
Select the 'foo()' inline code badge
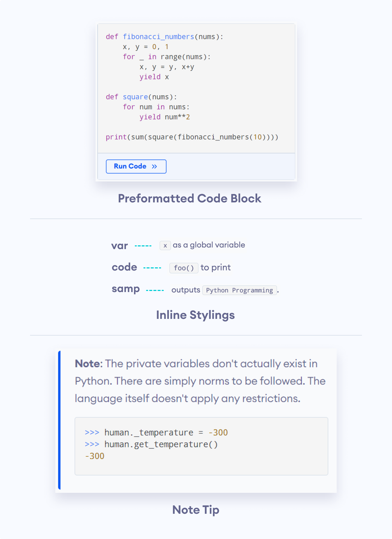(184, 268)
